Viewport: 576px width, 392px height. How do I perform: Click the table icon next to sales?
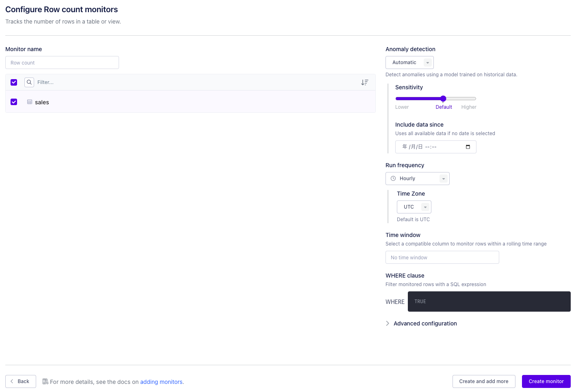pos(30,102)
